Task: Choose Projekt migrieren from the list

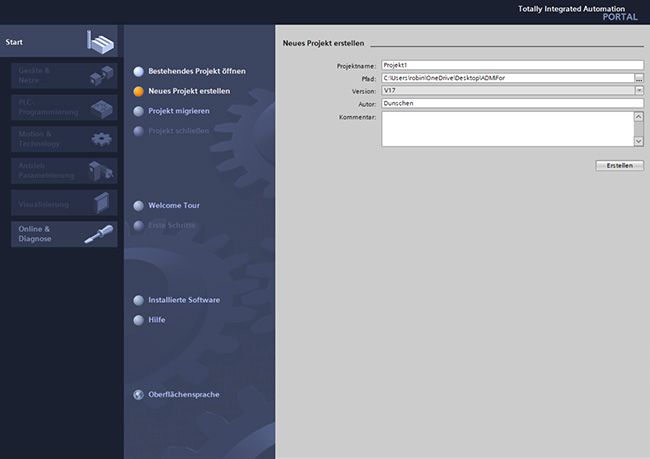Action: 179,111
